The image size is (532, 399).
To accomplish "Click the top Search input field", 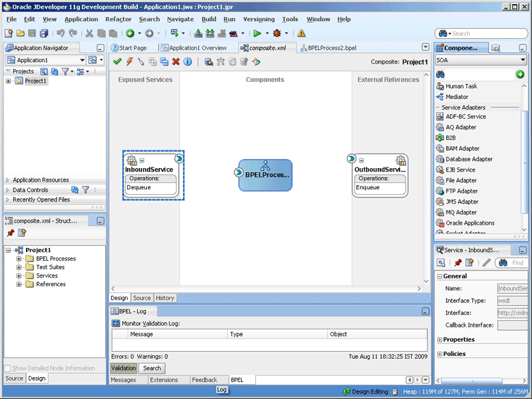I will click(x=481, y=33).
